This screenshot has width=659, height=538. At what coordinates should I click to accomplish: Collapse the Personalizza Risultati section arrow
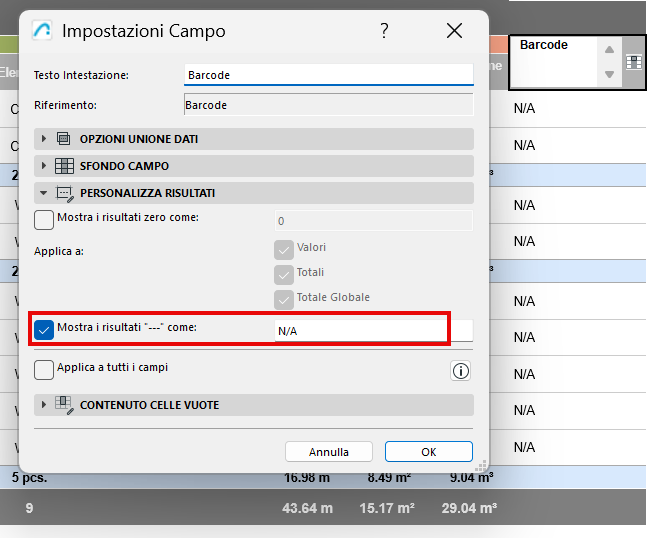click(x=44, y=193)
